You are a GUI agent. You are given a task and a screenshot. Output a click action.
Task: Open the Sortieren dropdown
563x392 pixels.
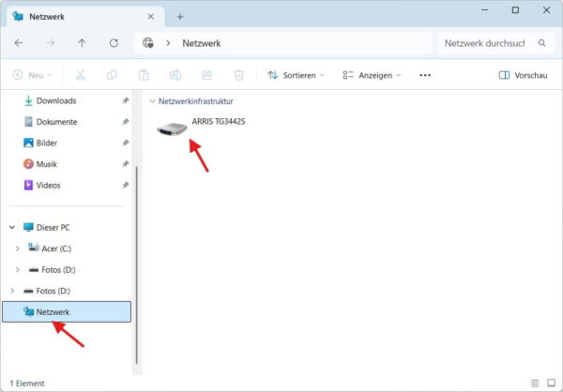296,75
